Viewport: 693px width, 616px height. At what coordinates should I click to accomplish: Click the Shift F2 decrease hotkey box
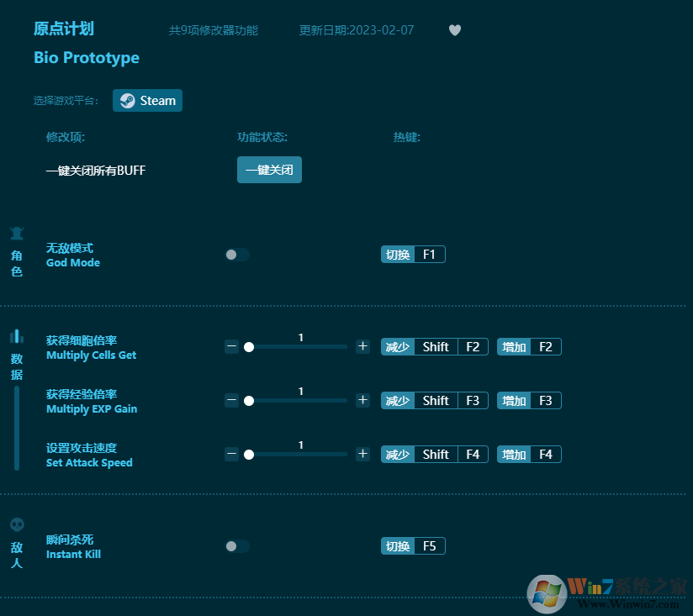(x=451, y=347)
